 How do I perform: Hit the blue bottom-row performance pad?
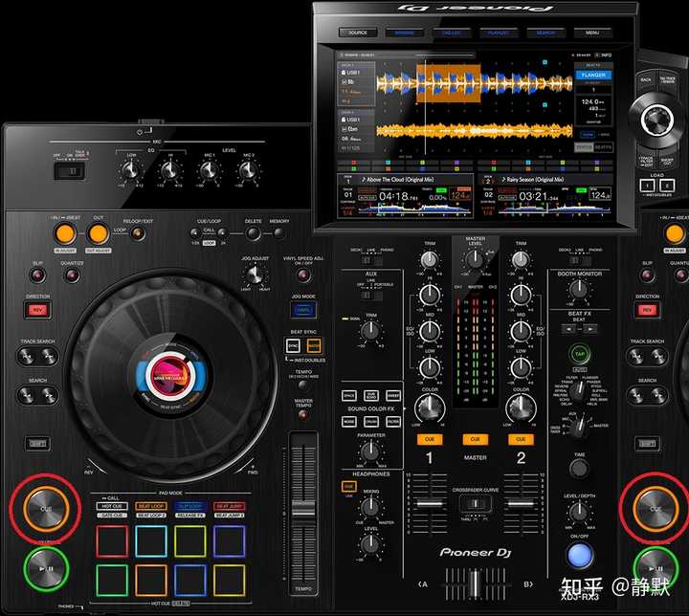point(189,581)
